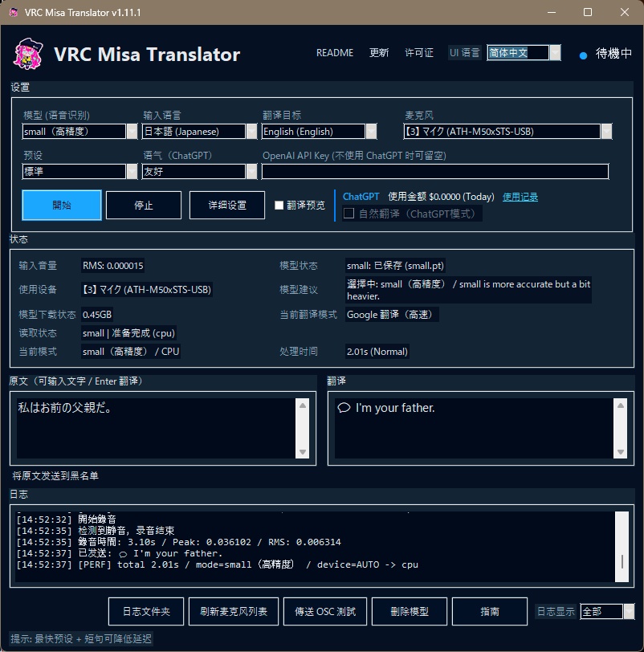
Task: Click the small: 已保存 (small.pt) status value
Action: pyautogui.click(x=395, y=266)
